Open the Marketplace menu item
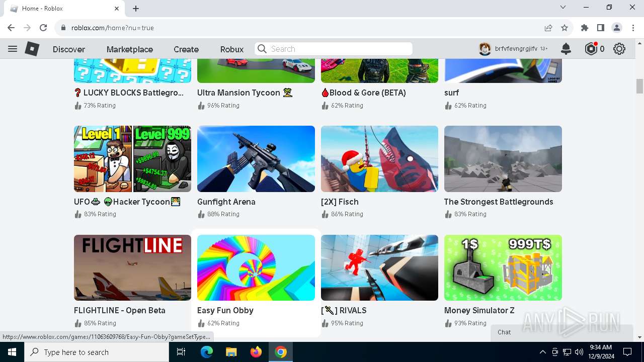This screenshot has height=362, width=644. click(x=130, y=49)
